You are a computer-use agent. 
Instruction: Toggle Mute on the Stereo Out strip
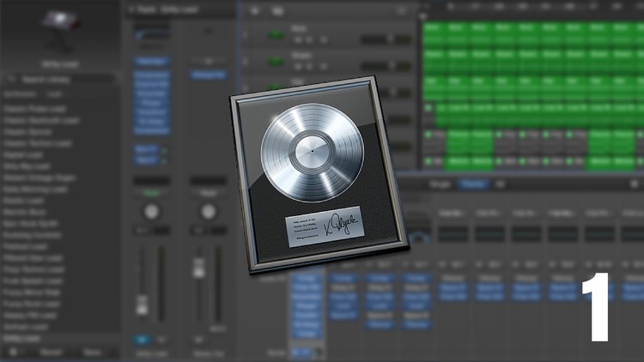click(x=199, y=340)
